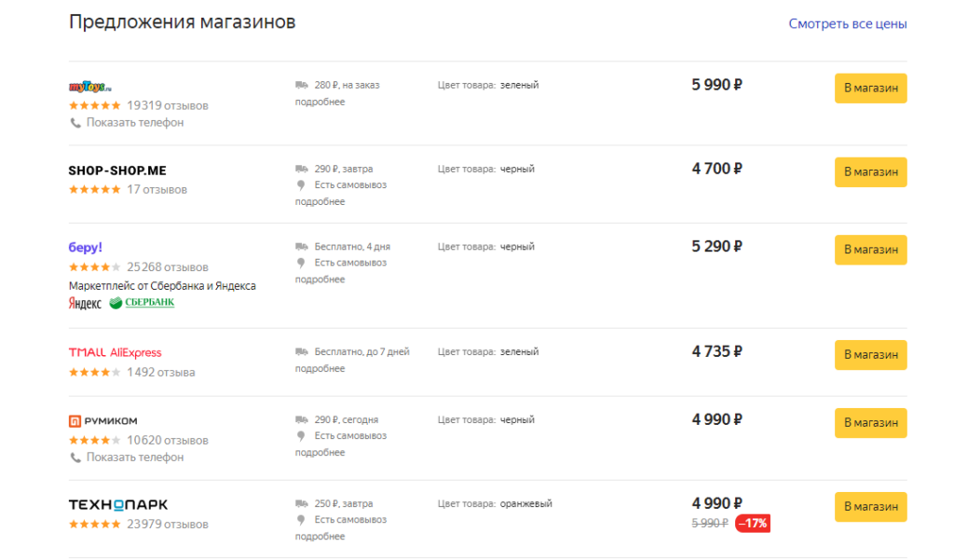The height and width of the screenshot is (560, 954).
Task: Click the Sberbank logo under Beru
Action: [143, 303]
